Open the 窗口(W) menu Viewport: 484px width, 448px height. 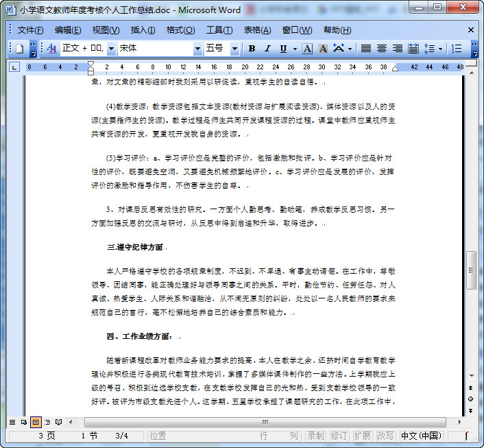pyautogui.click(x=297, y=30)
